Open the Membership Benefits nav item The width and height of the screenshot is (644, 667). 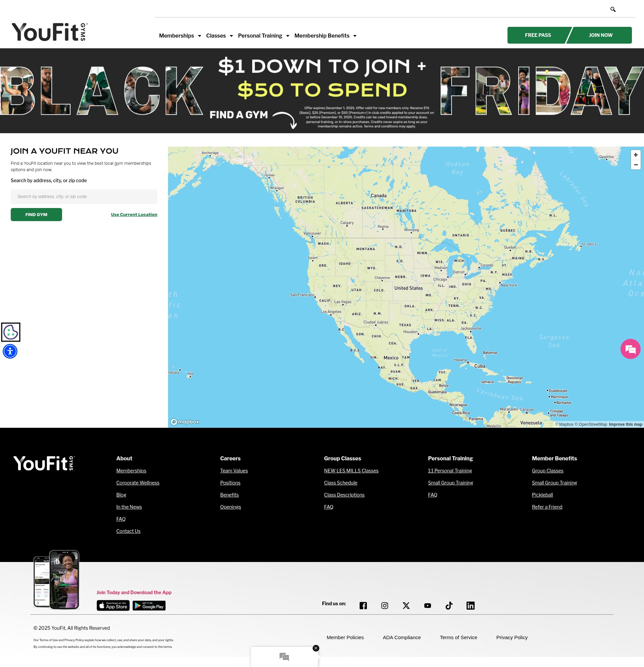tap(321, 36)
